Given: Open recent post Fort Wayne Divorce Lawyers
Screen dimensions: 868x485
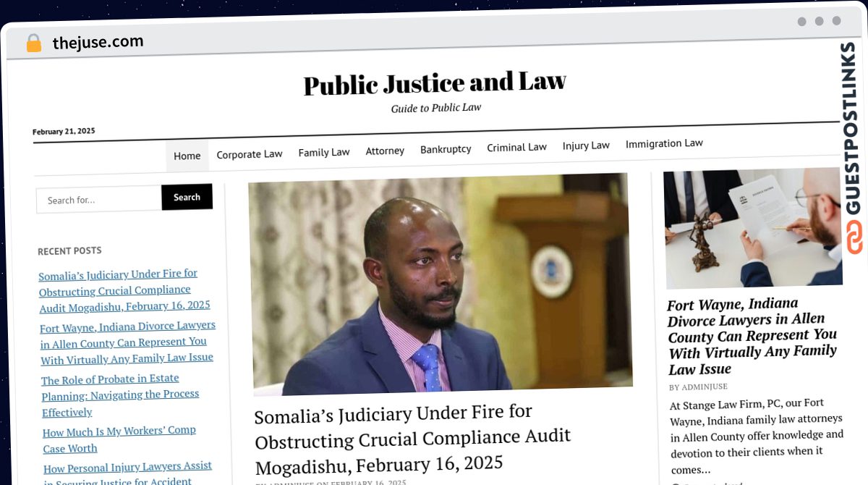Looking at the screenshot, I should click(x=128, y=342).
